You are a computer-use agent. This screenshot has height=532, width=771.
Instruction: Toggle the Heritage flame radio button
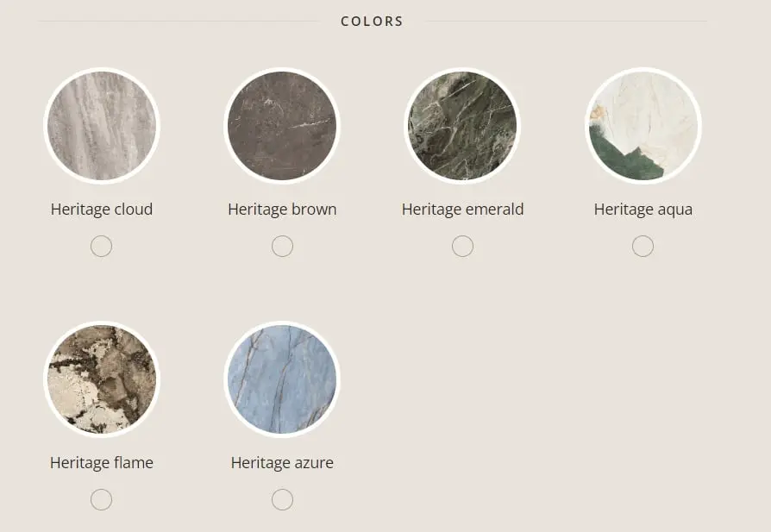tap(102, 500)
